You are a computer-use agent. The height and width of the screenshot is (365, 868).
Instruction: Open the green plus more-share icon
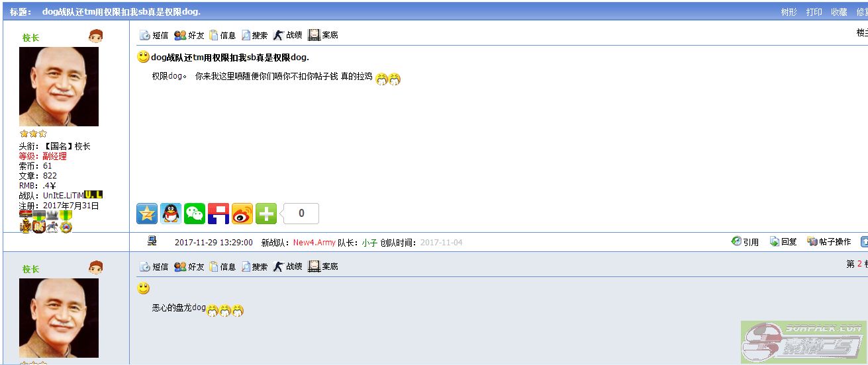tap(266, 214)
